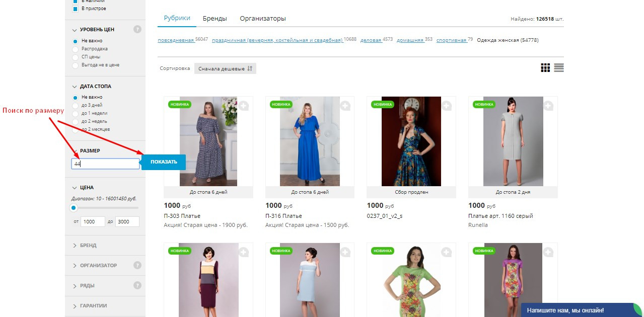The height and width of the screenshot is (317, 644).
Task: Open повседневная category link
Action: click(x=176, y=40)
